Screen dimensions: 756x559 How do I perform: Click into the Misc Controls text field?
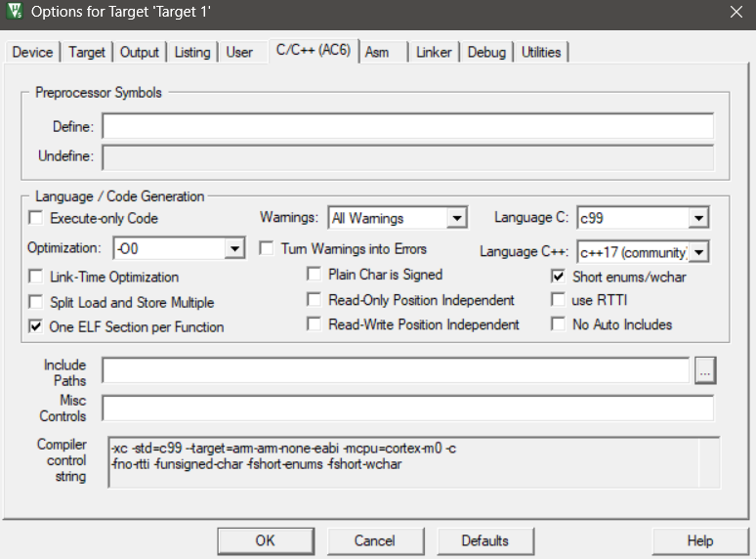(x=407, y=408)
